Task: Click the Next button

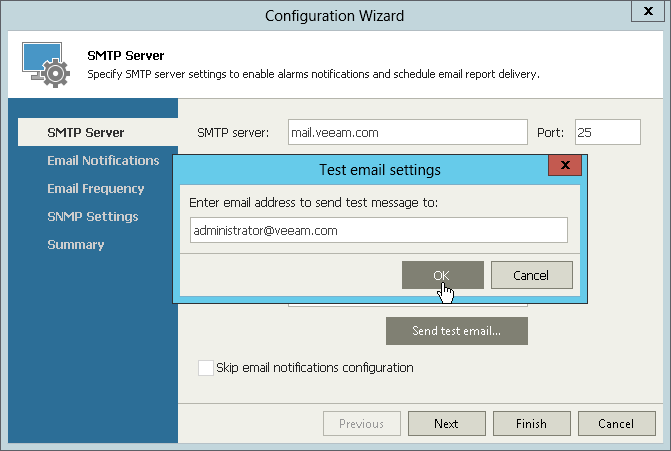Action: [446, 424]
